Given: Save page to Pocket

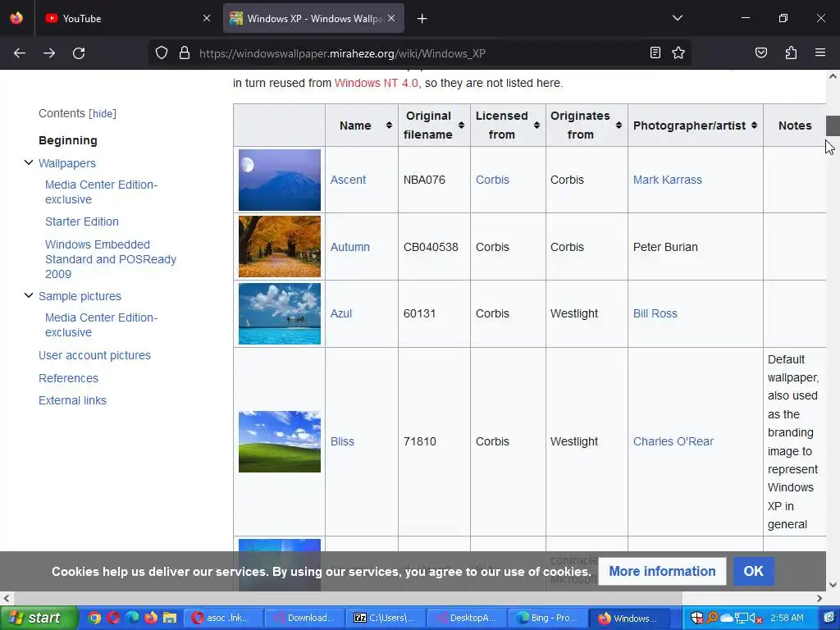Looking at the screenshot, I should point(760,52).
